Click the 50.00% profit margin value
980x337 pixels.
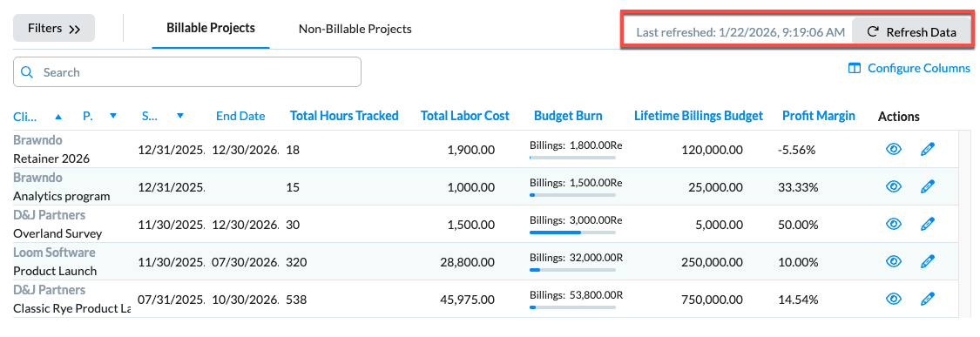pos(798,225)
